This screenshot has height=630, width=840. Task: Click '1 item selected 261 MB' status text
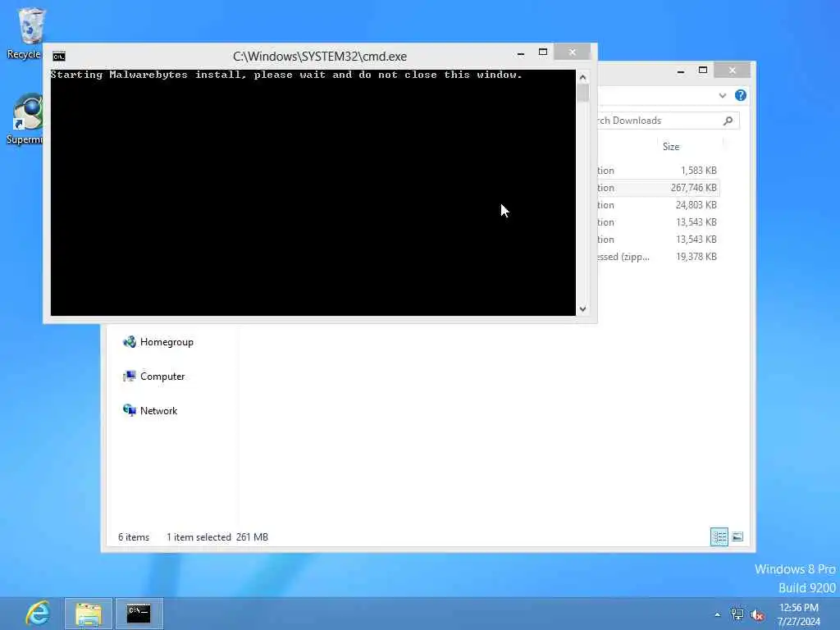coord(217,536)
